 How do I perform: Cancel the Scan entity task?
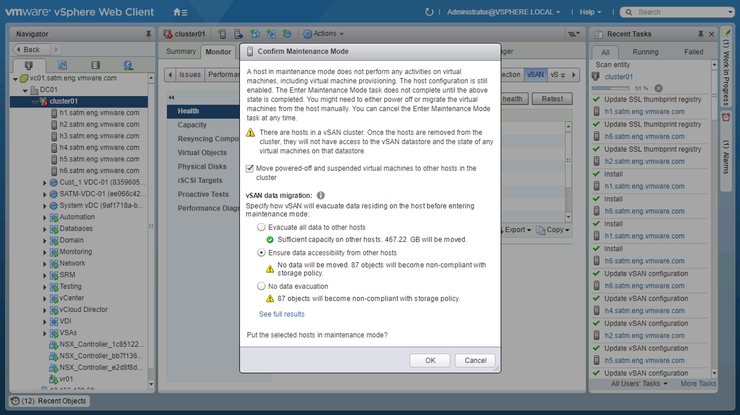[x=658, y=88]
